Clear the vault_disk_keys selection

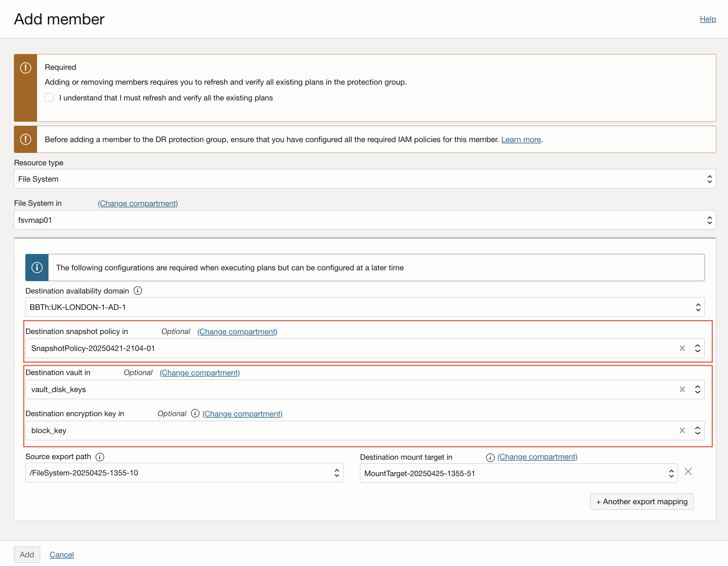tap(682, 389)
